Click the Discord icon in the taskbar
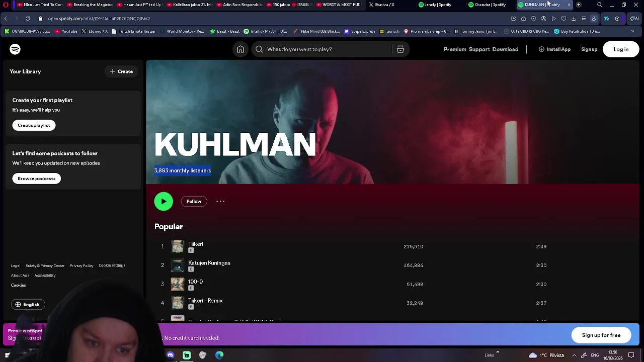 click(x=170, y=355)
